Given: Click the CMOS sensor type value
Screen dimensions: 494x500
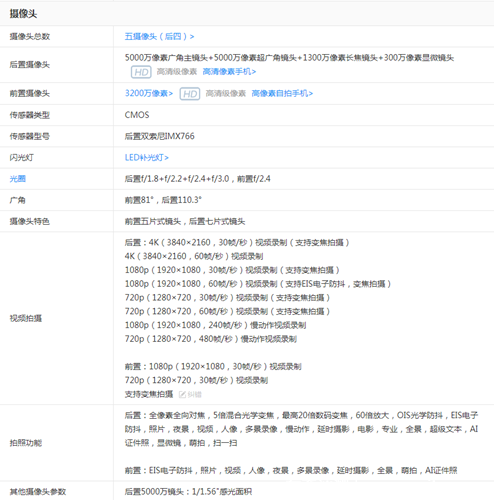Looking at the screenshot, I should point(137,115).
